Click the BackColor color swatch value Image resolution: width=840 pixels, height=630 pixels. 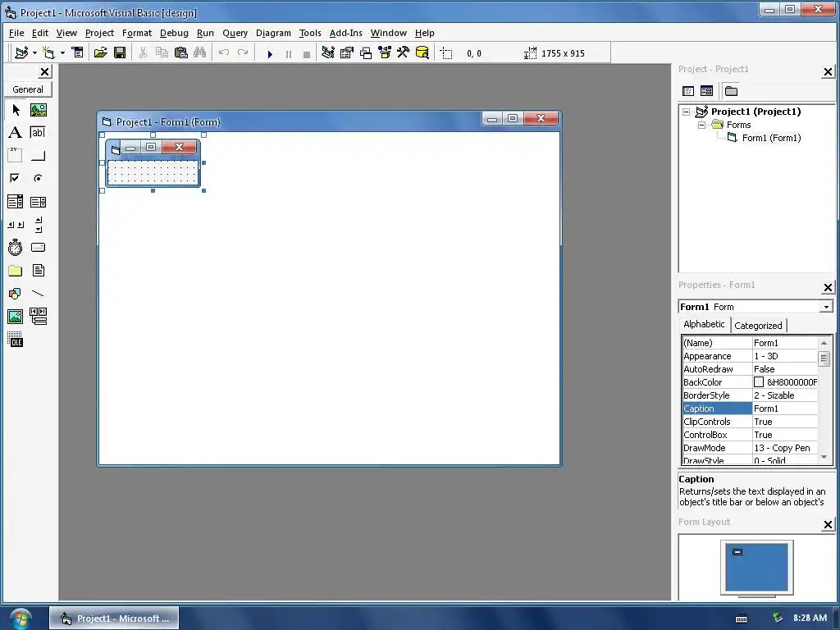(759, 382)
